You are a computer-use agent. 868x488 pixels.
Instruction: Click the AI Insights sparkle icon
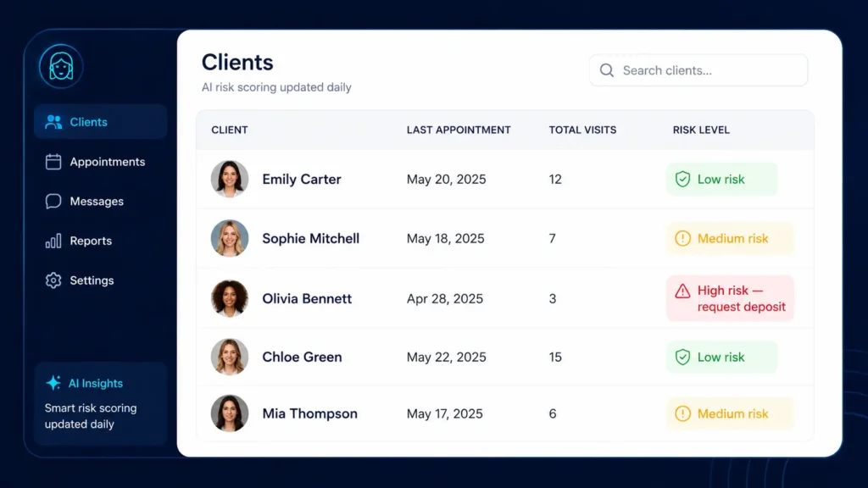tap(53, 383)
